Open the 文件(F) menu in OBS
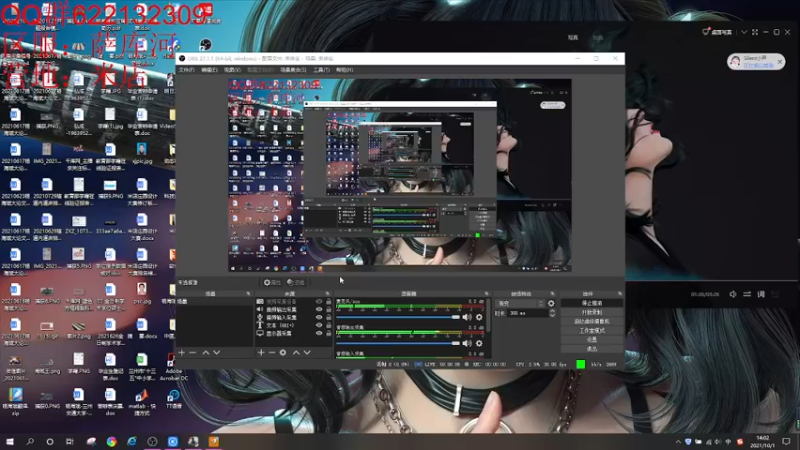Screen dimensions: 800x450 pos(186,70)
